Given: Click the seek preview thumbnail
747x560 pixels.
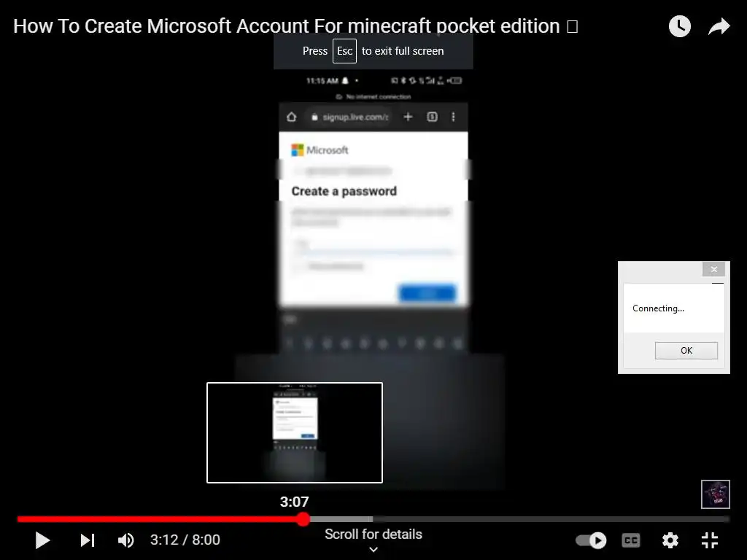Looking at the screenshot, I should tap(295, 432).
